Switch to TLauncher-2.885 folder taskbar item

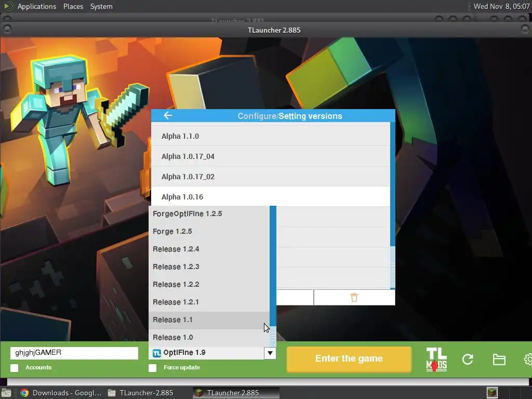[140, 393]
